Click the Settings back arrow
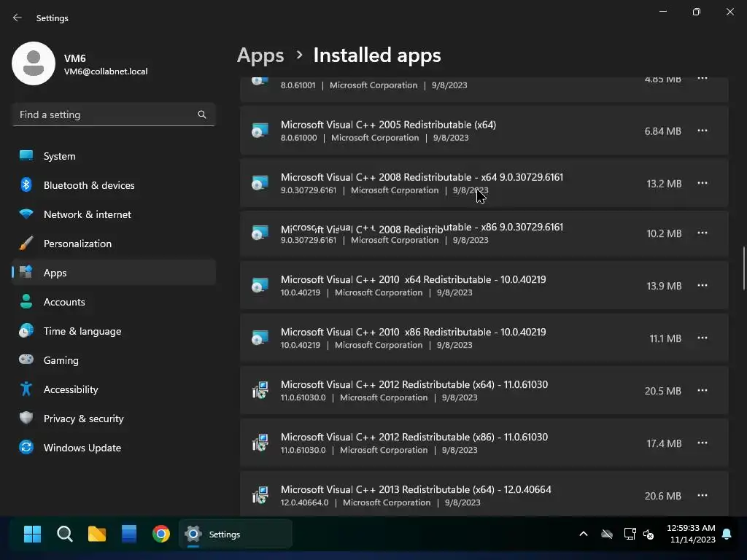 (18, 17)
